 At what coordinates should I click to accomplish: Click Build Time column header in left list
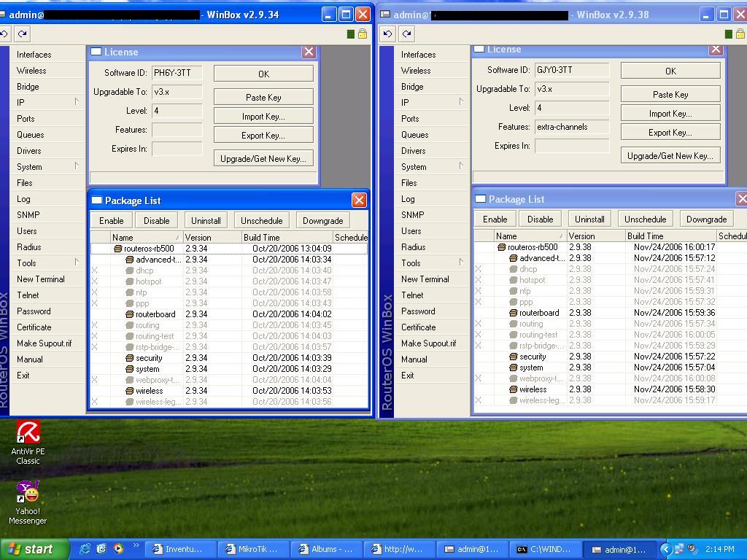point(287,237)
